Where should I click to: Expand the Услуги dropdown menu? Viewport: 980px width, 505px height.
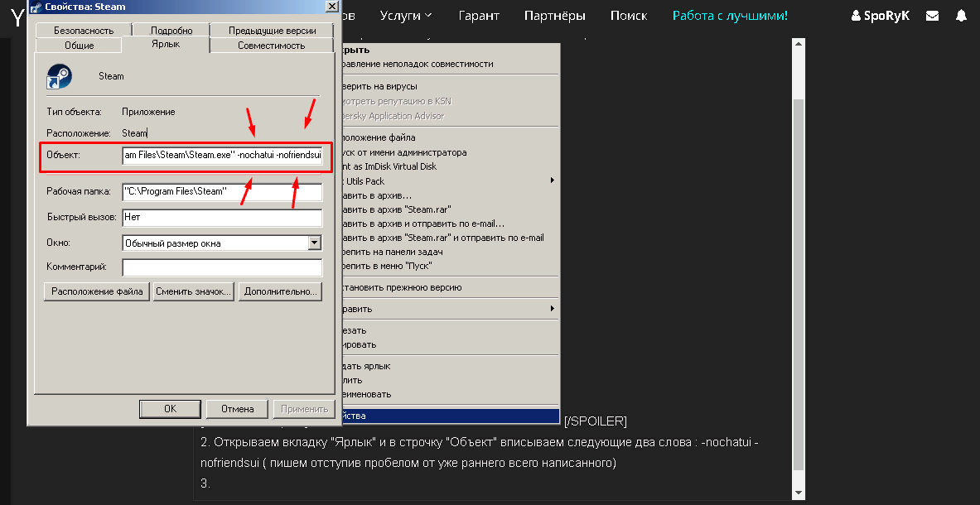click(406, 16)
